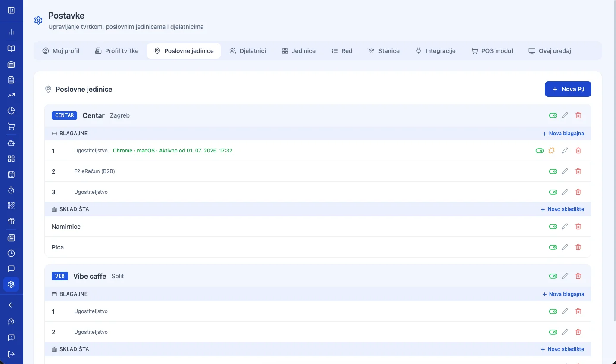Toggle Vibe caffe blagajna 2 switch

[553, 332]
